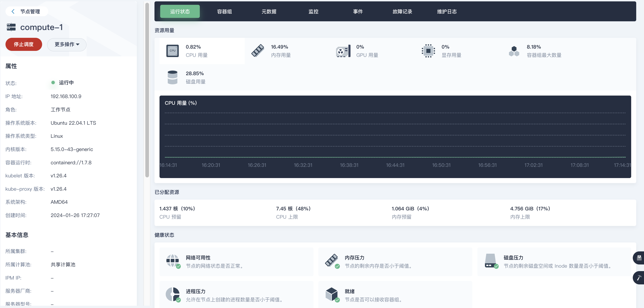Click the 容器组最大数量 hexagons icon
644x308 pixels.
click(x=514, y=51)
